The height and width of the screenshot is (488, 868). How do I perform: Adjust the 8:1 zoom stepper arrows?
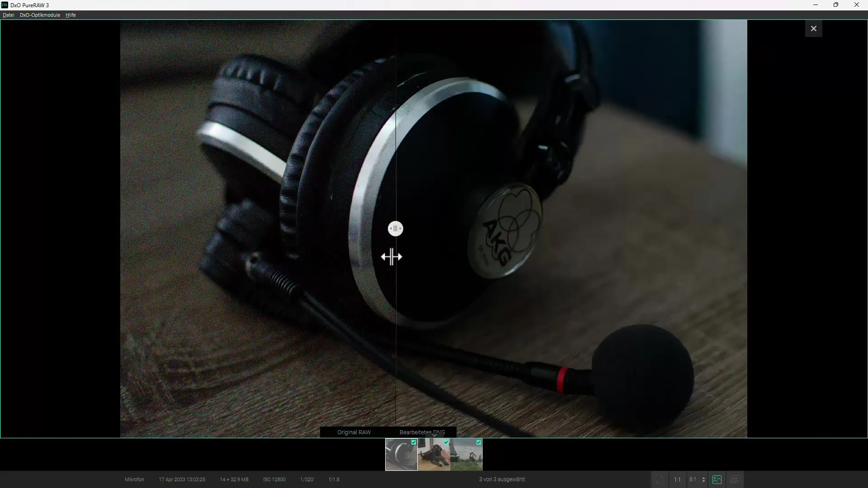703,479
